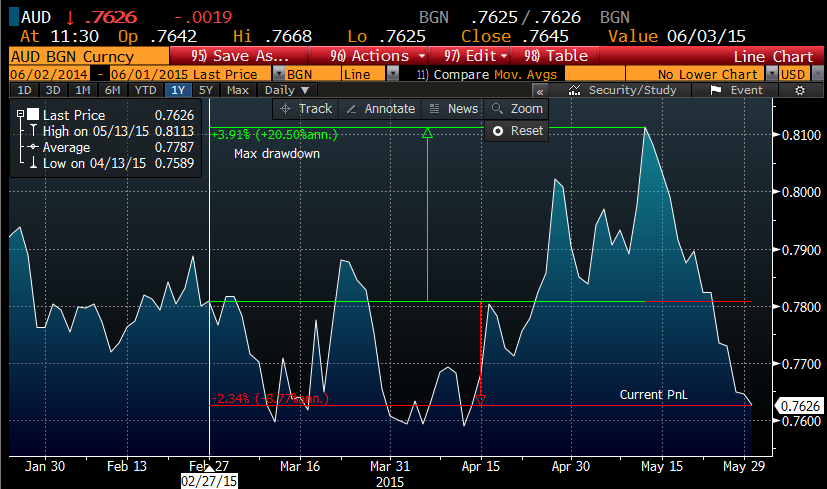Image resolution: width=827 pixels, height=489 pixels.
Task: Select the Reset radio button
Action: [x=497, y=131]
